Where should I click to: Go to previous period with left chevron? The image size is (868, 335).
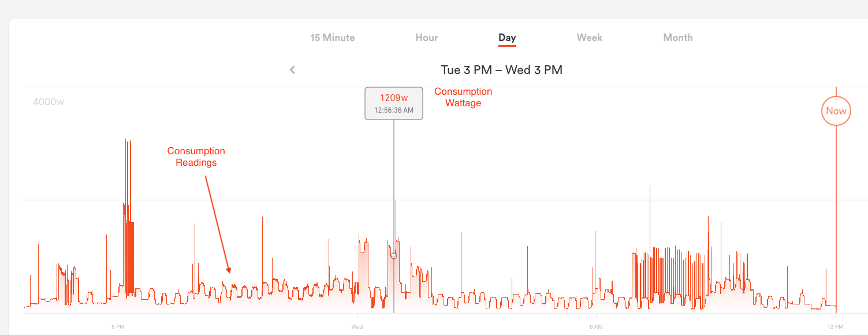tap(292, 70)
